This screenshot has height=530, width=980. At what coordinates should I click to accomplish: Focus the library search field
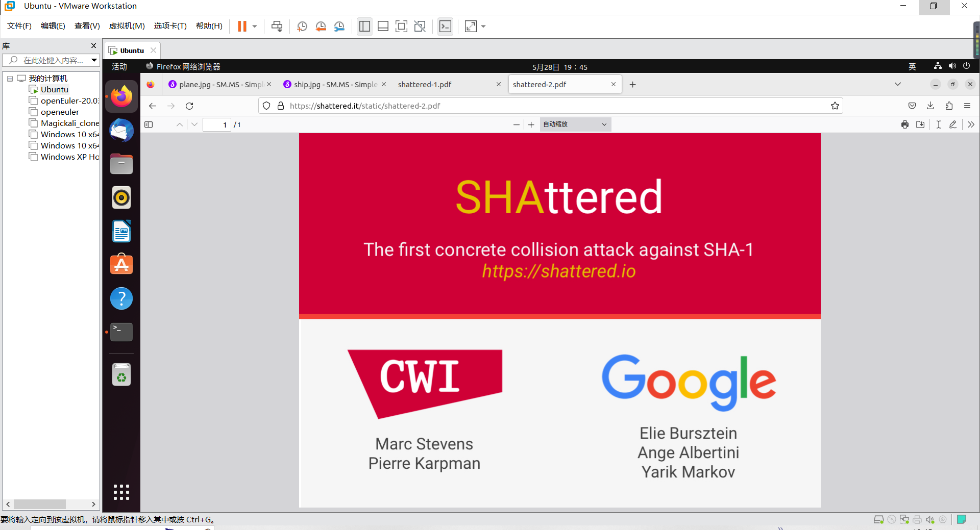[x=51, y=60]
